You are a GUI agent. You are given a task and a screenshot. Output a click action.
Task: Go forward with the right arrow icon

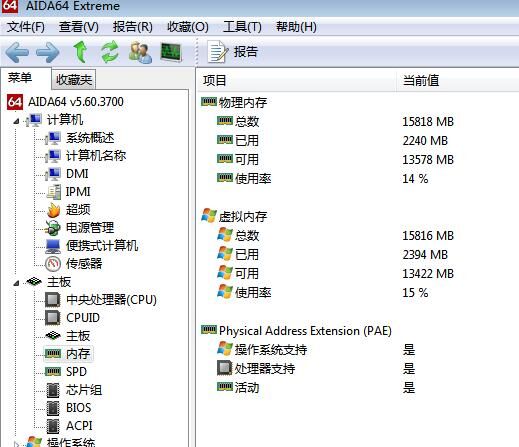(x=48, y=52)
